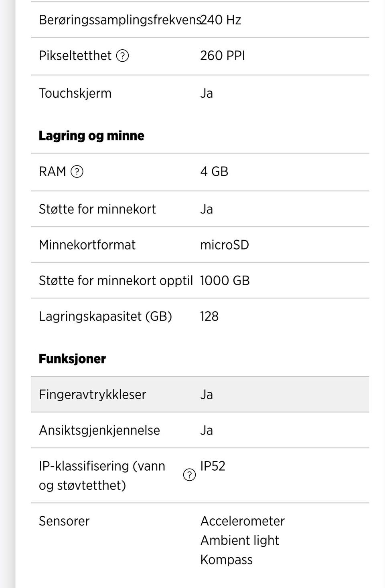Select the Lagringskapasitet (GB) label
Image resolution: width=385 pixels, height=588 pixels.
click(x=105, y=316)
